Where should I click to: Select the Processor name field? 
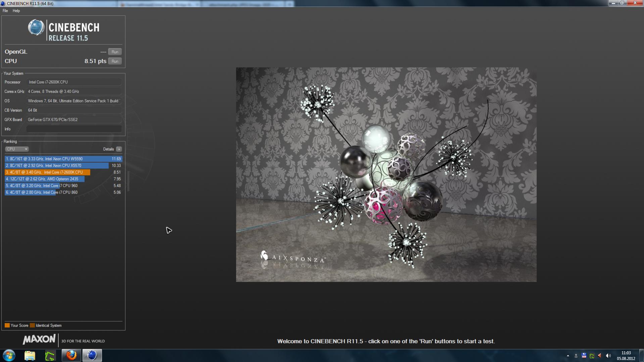74,82
